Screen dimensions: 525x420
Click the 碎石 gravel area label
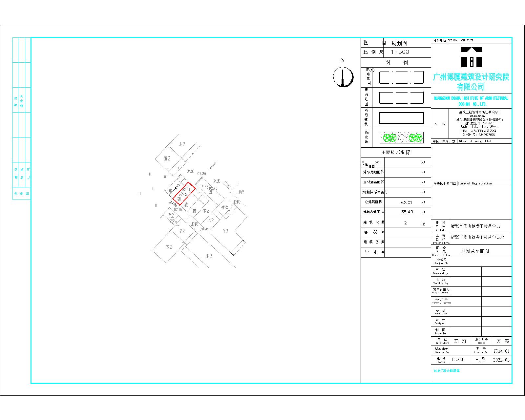[x=225, y=207]
